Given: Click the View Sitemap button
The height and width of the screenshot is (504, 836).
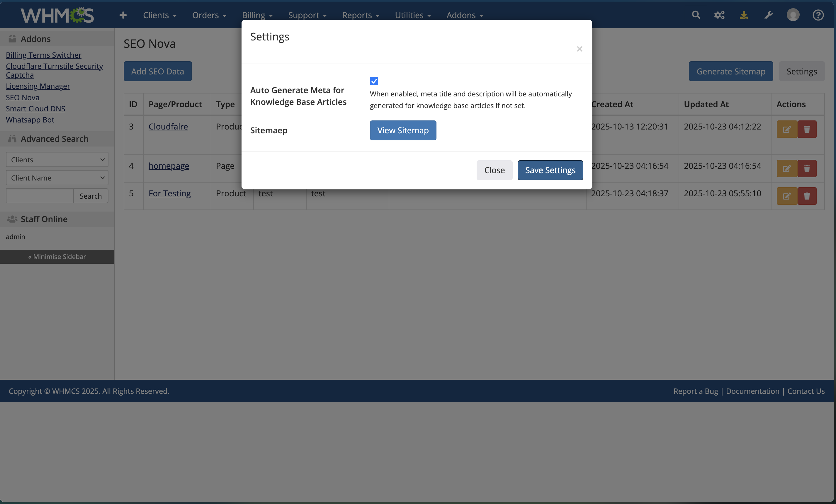Looking at the screenshot, I should (403, 130).
